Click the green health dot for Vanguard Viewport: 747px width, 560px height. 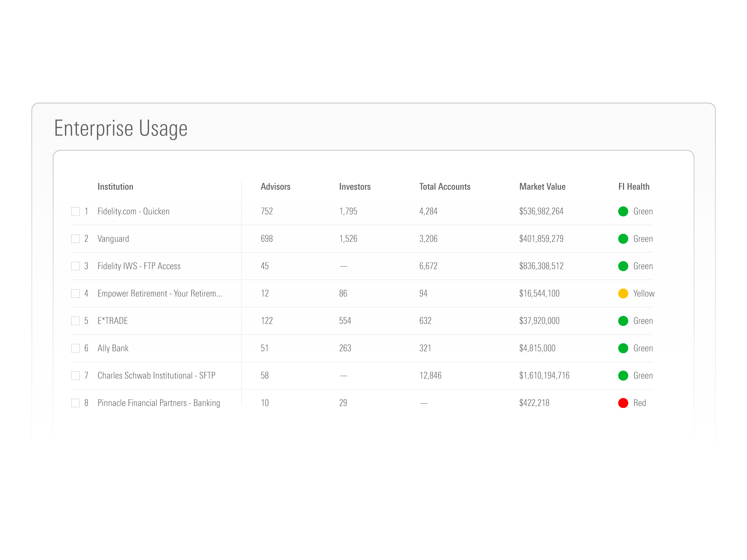[623, 239]
